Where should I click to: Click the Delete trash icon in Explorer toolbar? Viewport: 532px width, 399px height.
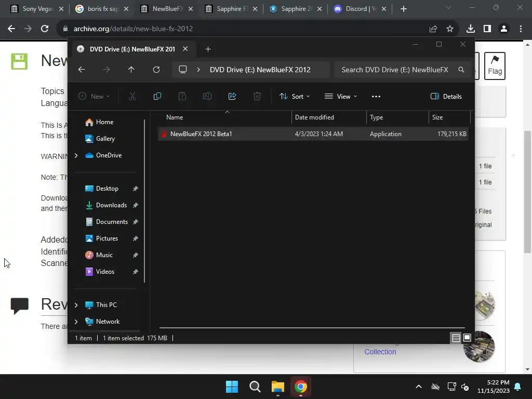pyautogui.click(x=257, y=96)
